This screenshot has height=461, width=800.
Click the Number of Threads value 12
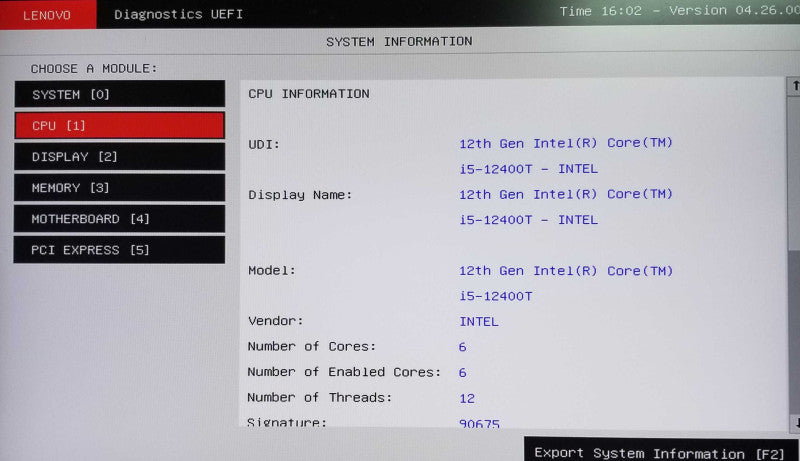coord(467,398)
